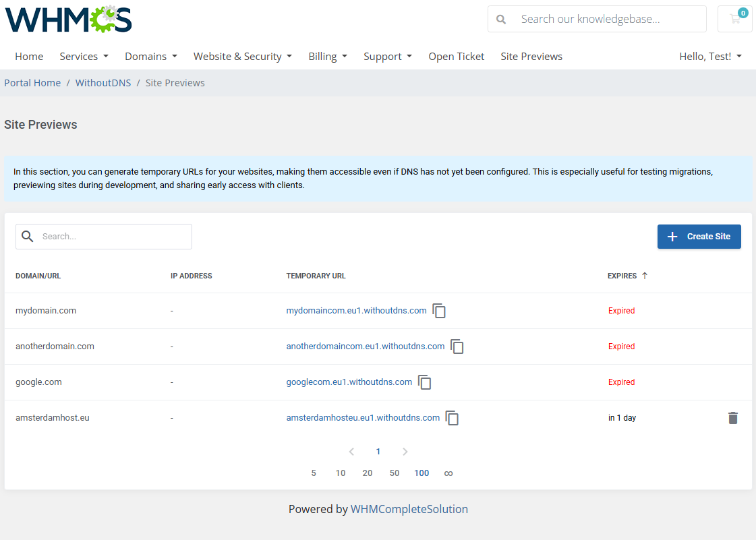
Task: Open the Billing dropdown menu
Action: tap(328, 57)
